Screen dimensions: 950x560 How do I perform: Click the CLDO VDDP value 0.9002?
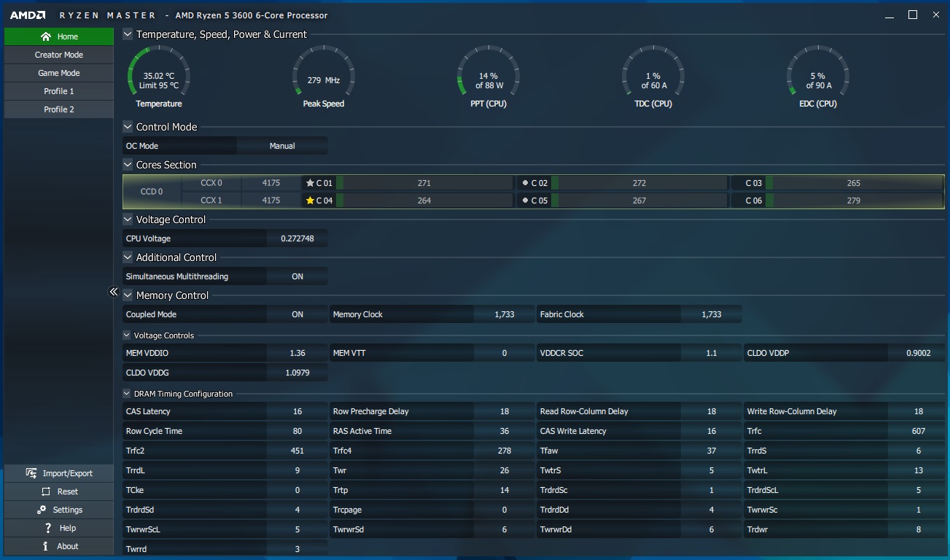coord(919,353)
